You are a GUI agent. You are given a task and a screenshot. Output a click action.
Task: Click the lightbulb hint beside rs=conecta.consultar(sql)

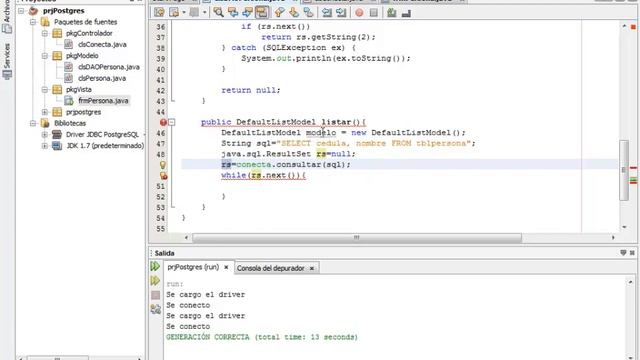click(x=163, y=165)
